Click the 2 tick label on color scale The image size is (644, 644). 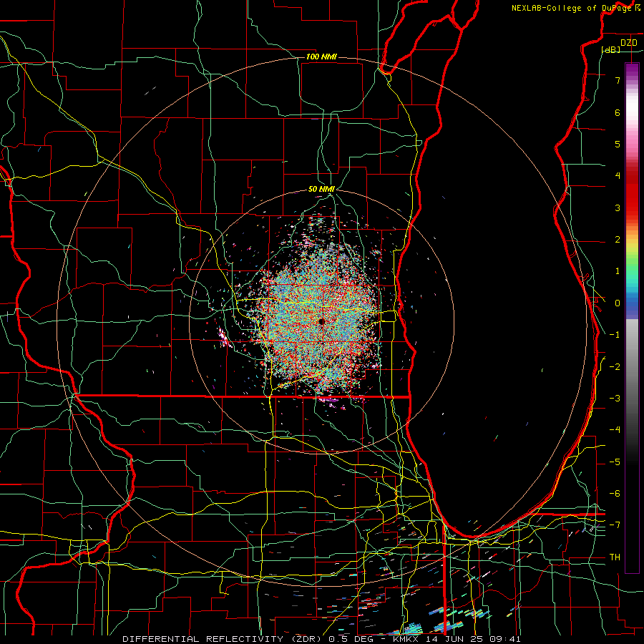click(x=618, y=240)
